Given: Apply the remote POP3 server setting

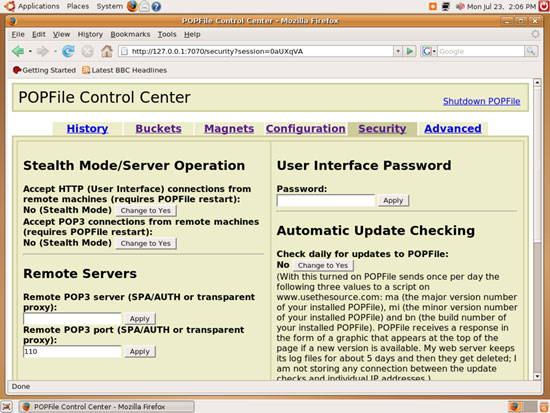Looking at the screenshot, I should pyautogui.click(x=140, y=319).
